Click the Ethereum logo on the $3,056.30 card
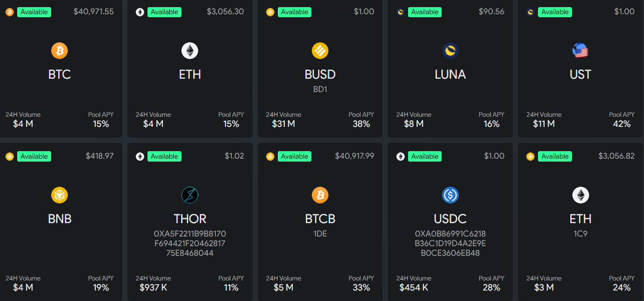This screenshot has height=301, width=644. tap(190, 51)
